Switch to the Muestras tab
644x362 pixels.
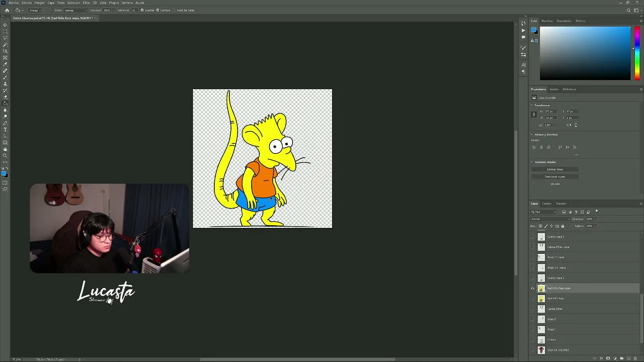(x=547, y=21)
